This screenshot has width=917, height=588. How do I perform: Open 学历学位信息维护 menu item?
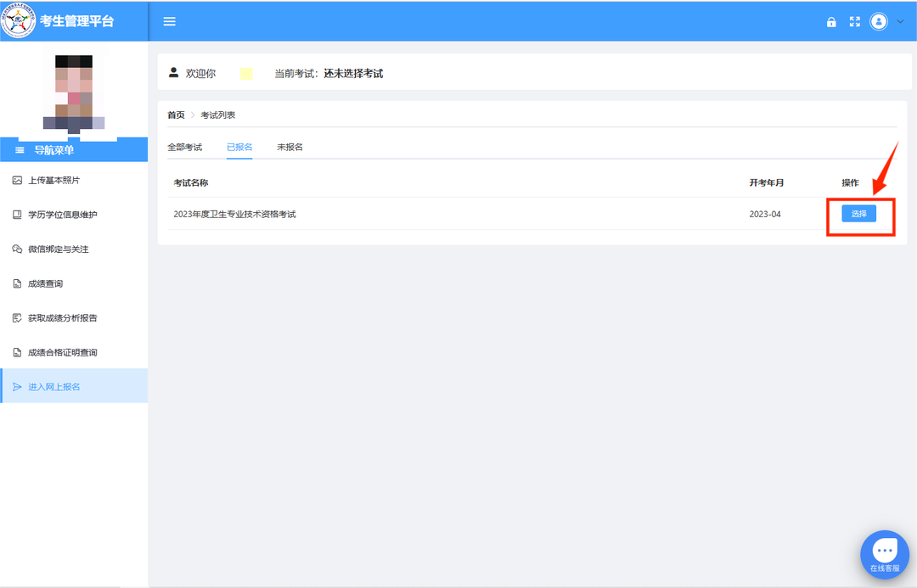pos(63,215)
